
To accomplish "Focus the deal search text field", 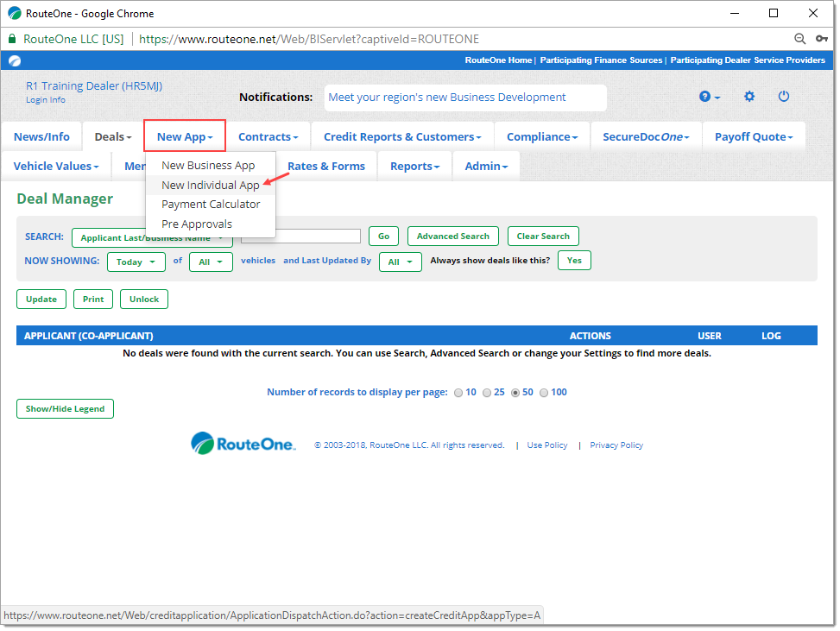I will point(300,237).
